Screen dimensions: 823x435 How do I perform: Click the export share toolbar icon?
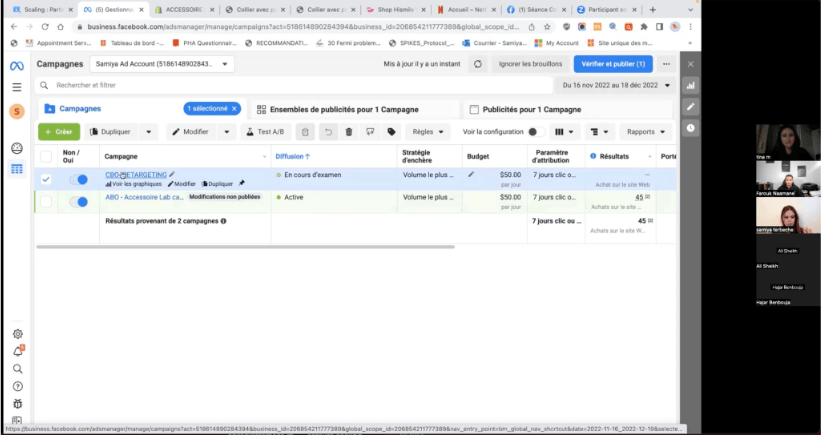click(370, 132)
